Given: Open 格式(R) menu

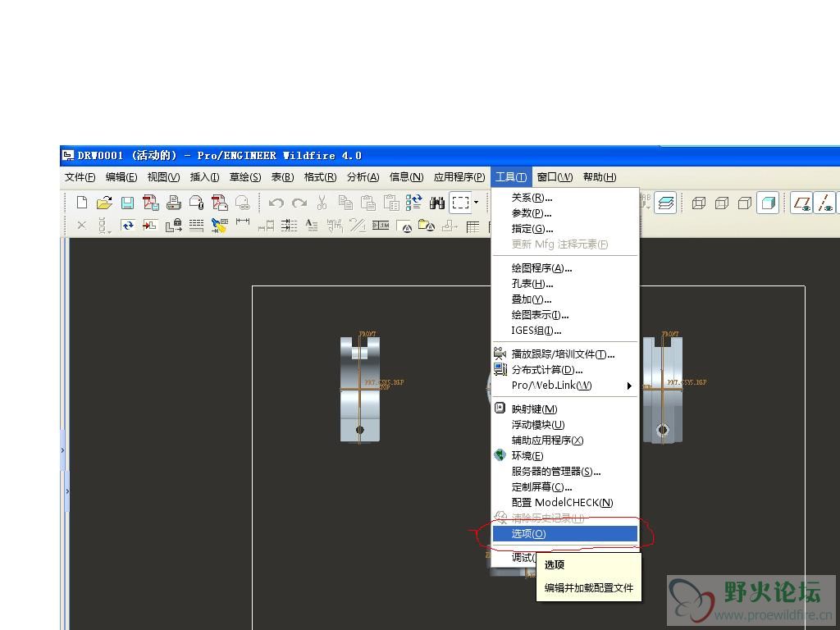Looking at the screenshot, I should point(321,177).
